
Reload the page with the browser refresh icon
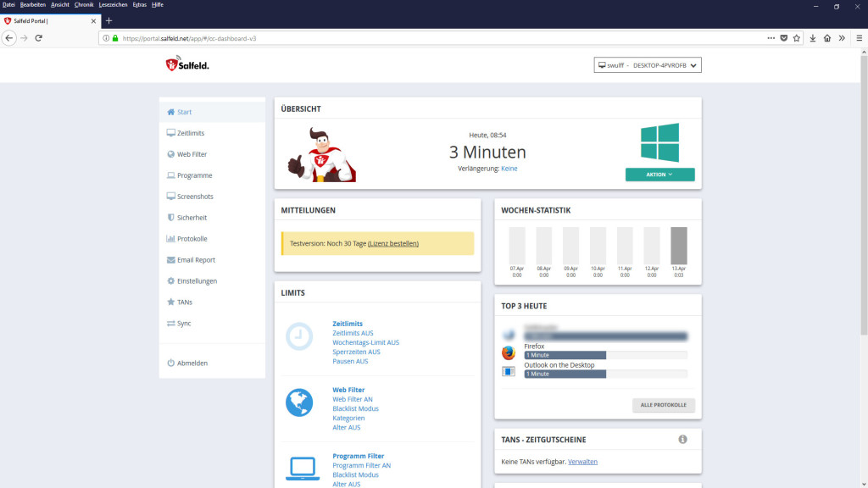coord(38,38)
